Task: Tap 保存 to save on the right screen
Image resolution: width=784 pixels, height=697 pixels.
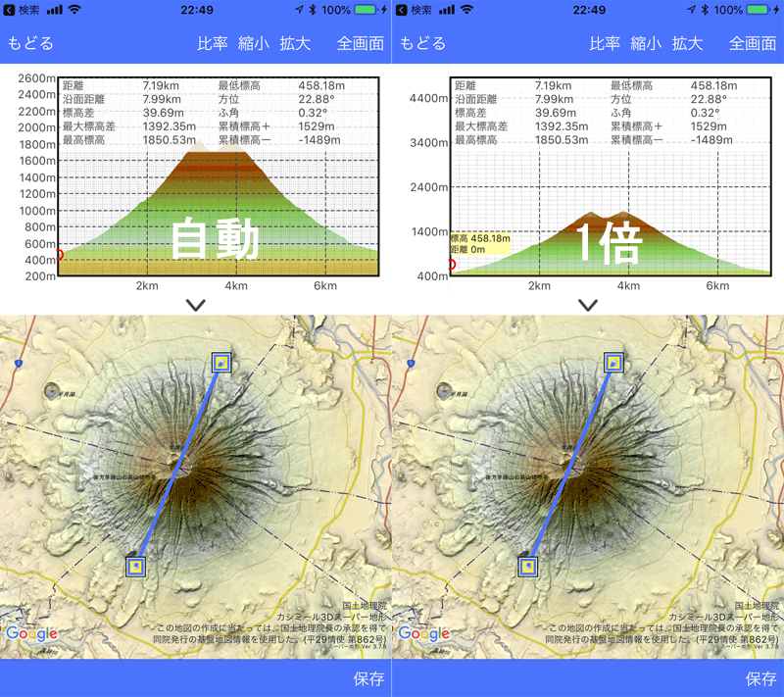Action: click(760, 678)
